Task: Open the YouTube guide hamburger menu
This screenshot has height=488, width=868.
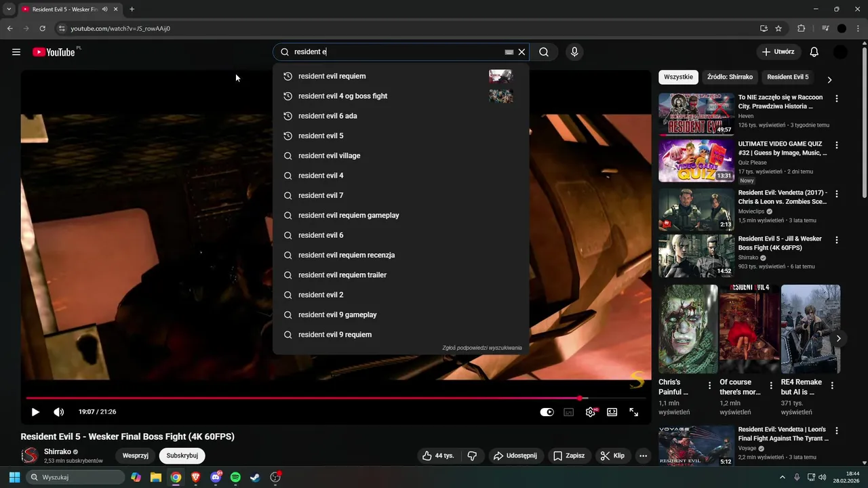Action: tap(16, 52)
